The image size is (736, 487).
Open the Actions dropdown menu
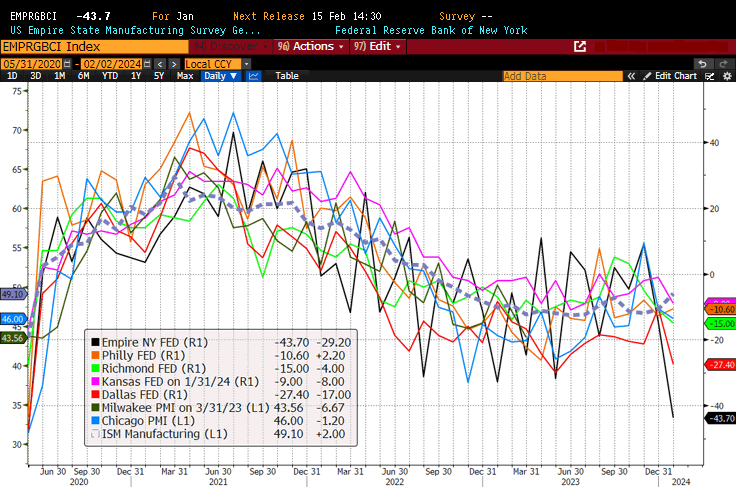coord(312,46)
